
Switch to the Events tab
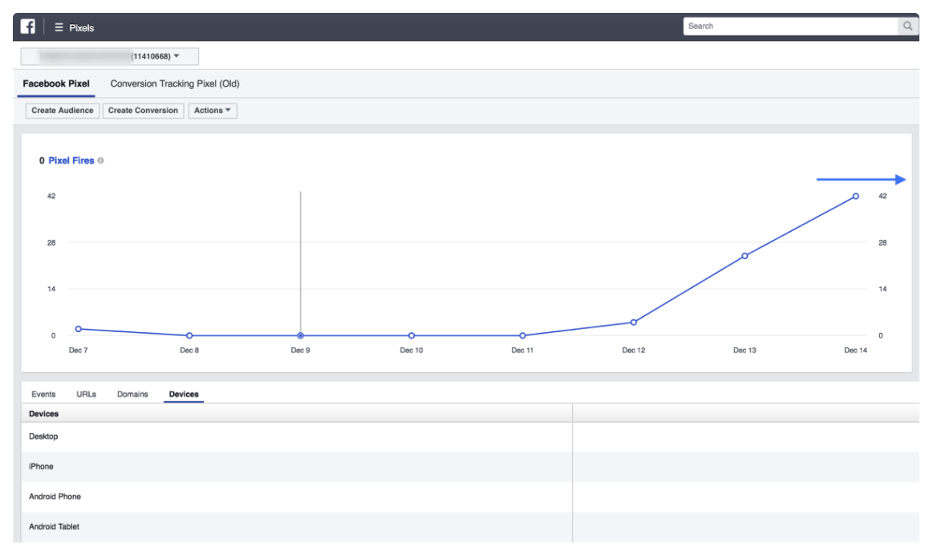[x=43, y=394]
